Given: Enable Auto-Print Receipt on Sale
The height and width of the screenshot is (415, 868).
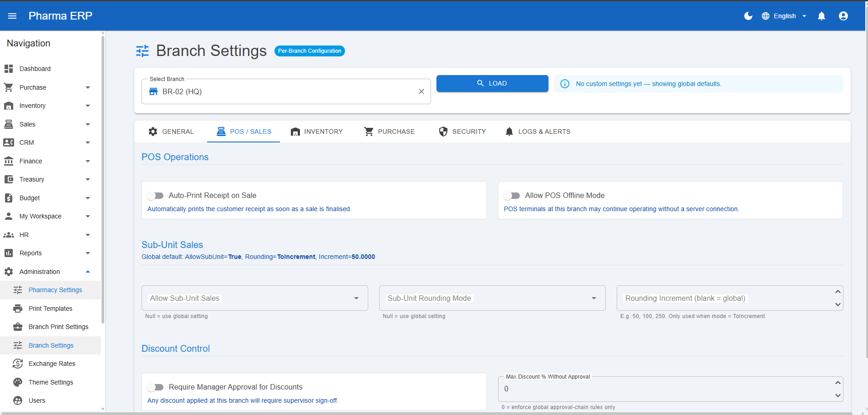Looking at the screenshot, I should pos(156,195).
